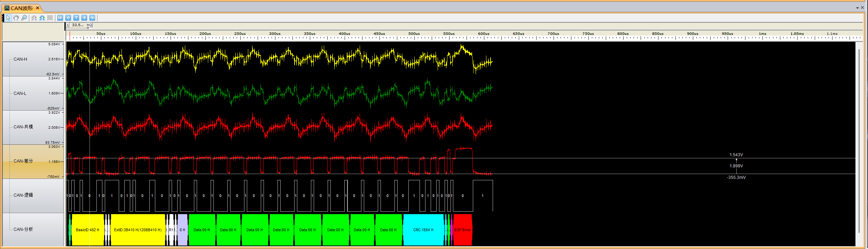Click the toolbar drag grip handle
Viewport: 868px width, 249px height.
pyautogui.click(x=3, y=18)
